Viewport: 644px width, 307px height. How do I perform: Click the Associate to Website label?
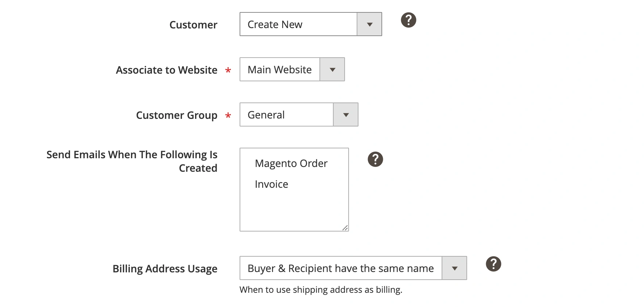[166, 70]
